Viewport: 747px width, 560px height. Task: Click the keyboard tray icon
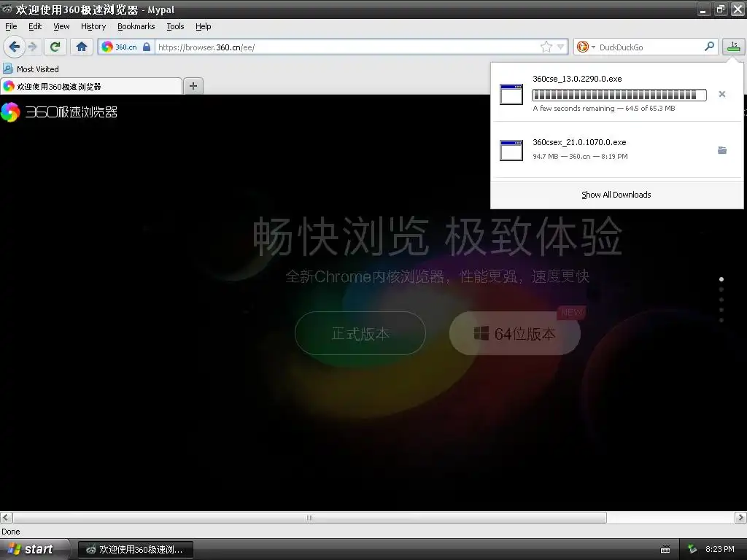tap(665, 550)
